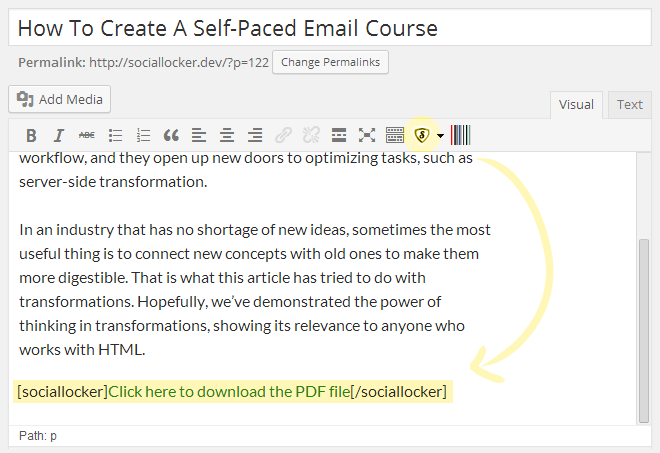
Task: Apply blockquote formatting
Action: tap(171, 135)
